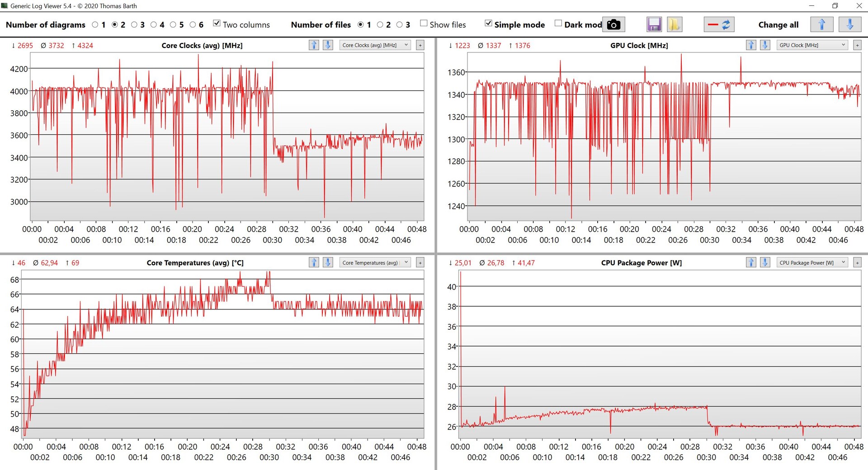Enable the Dark mode checkbox

558,24
